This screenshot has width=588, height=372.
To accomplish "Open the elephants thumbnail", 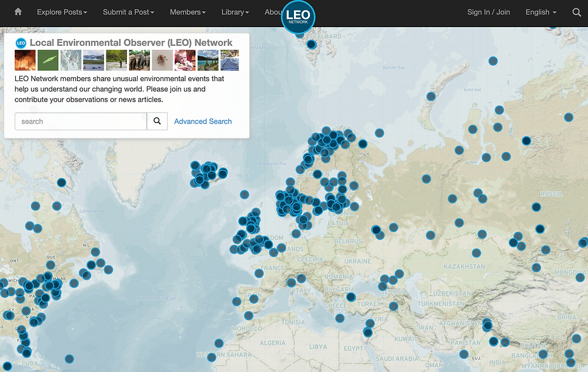I will click(139, 60).
